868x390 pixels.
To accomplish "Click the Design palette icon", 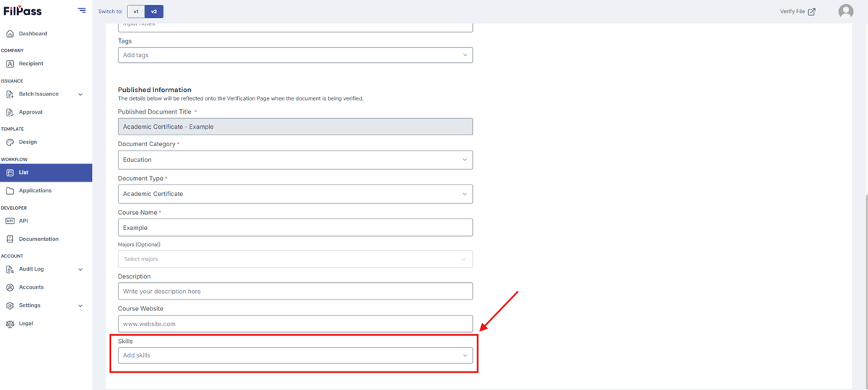I will click(x=9, y=142).
